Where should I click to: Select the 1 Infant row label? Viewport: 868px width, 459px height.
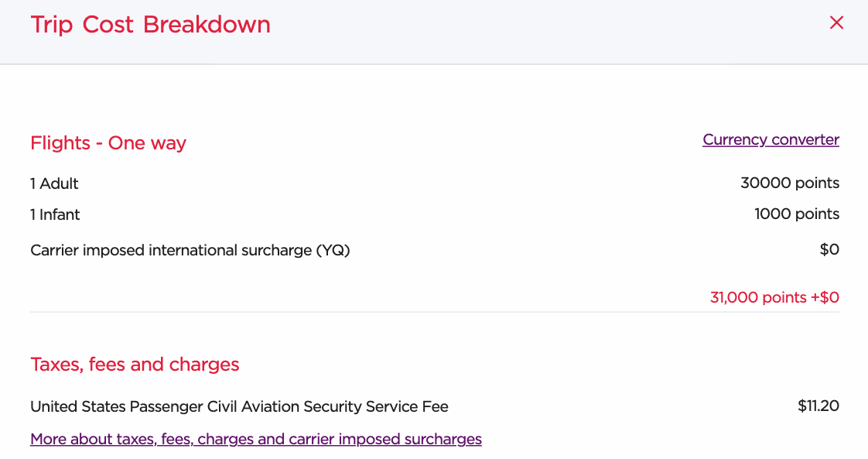(55, 215)
